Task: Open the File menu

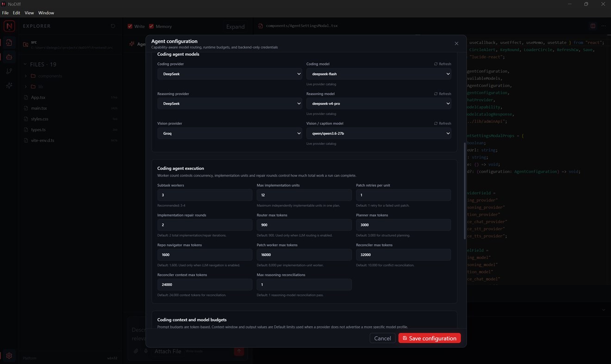Action: (x=6, y=13)
